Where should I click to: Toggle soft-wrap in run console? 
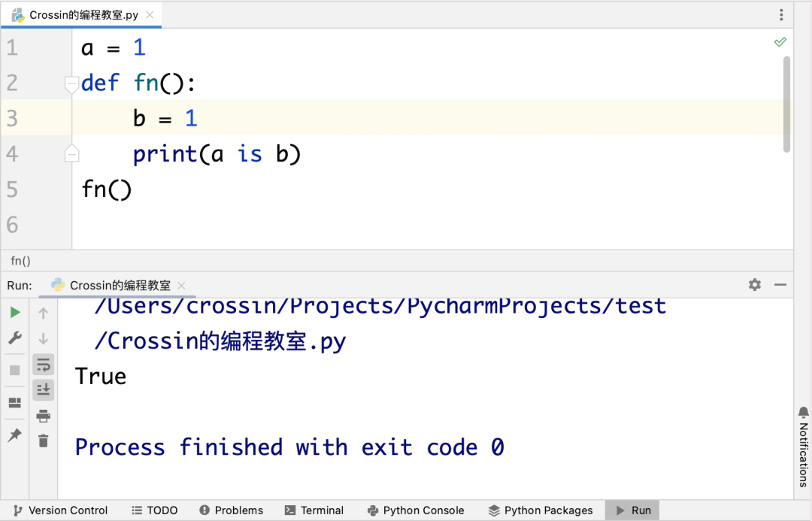[x=44, y=365]
